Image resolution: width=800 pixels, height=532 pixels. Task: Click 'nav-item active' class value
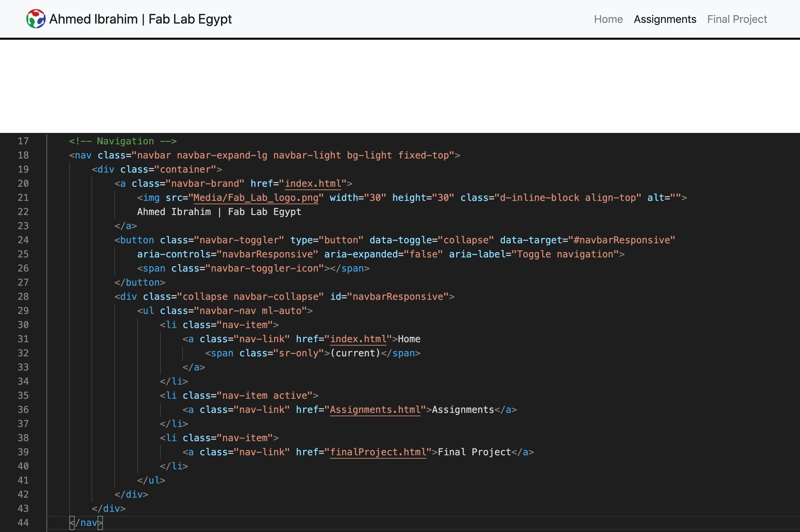264,396
